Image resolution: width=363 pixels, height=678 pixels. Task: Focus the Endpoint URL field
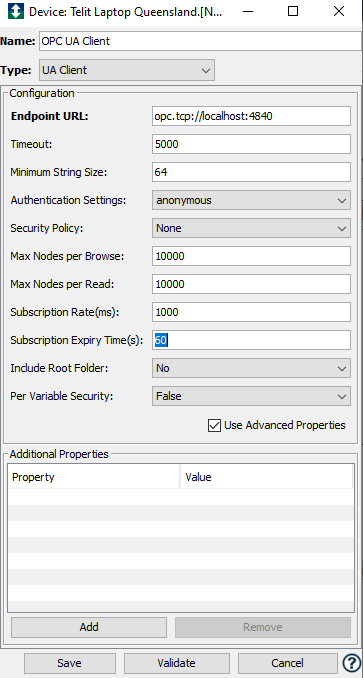coord(251,116)
